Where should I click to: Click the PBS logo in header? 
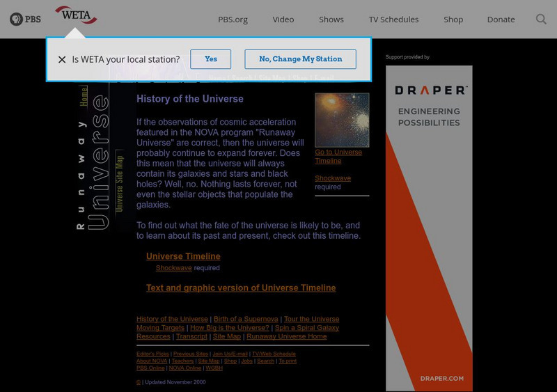coord(25,19)
